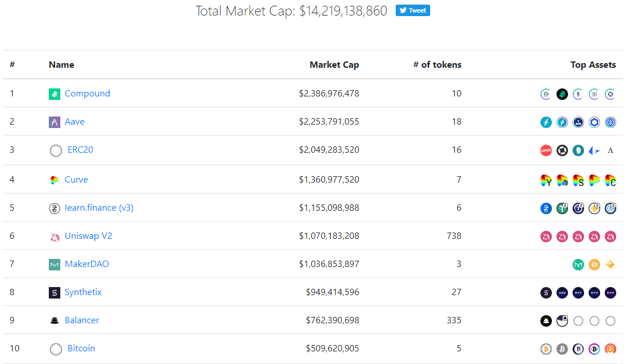Click the green Tether icon in Iearn.finance row
The height and width of the screenshot is (364, 630).
point(562,208)
